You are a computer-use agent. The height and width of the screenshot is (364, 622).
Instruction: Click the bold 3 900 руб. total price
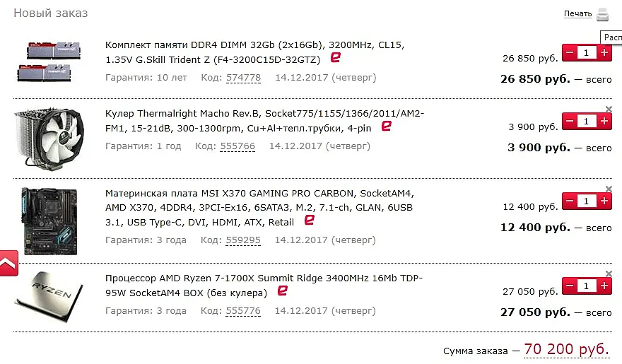539,148
